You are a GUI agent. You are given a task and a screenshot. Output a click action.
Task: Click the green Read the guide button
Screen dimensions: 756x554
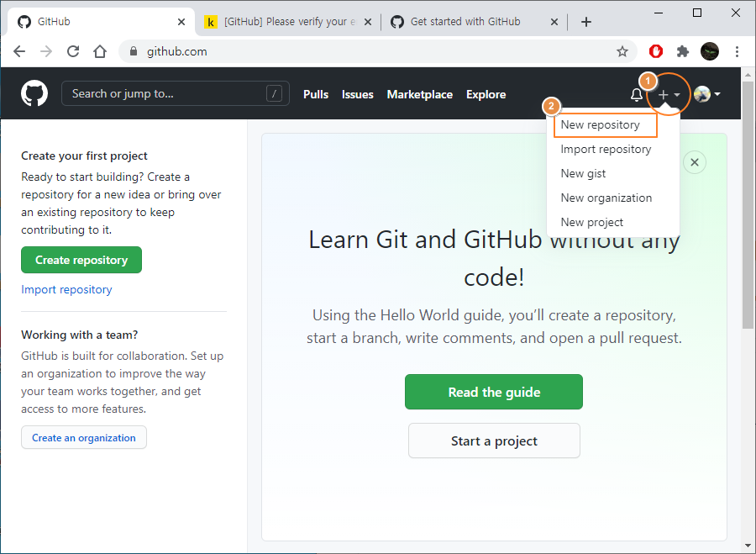click(494, 392)
